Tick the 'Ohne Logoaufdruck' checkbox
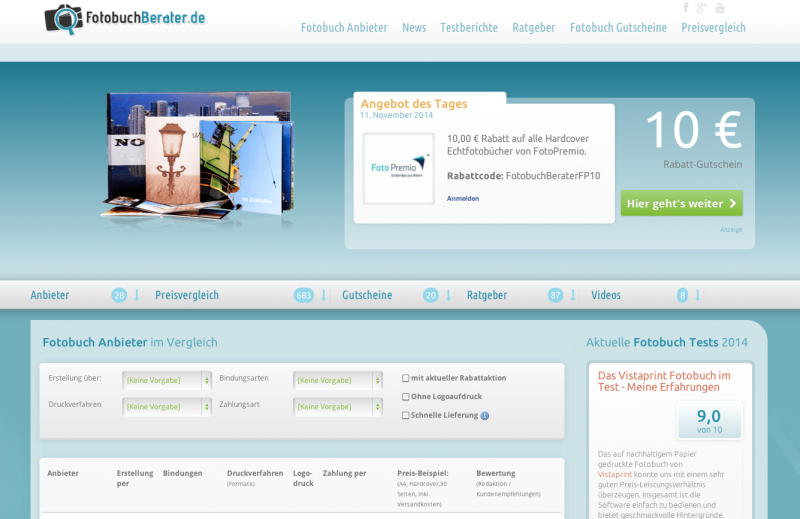The height and width of the screenshot is (519, 800). coord(406,397)
